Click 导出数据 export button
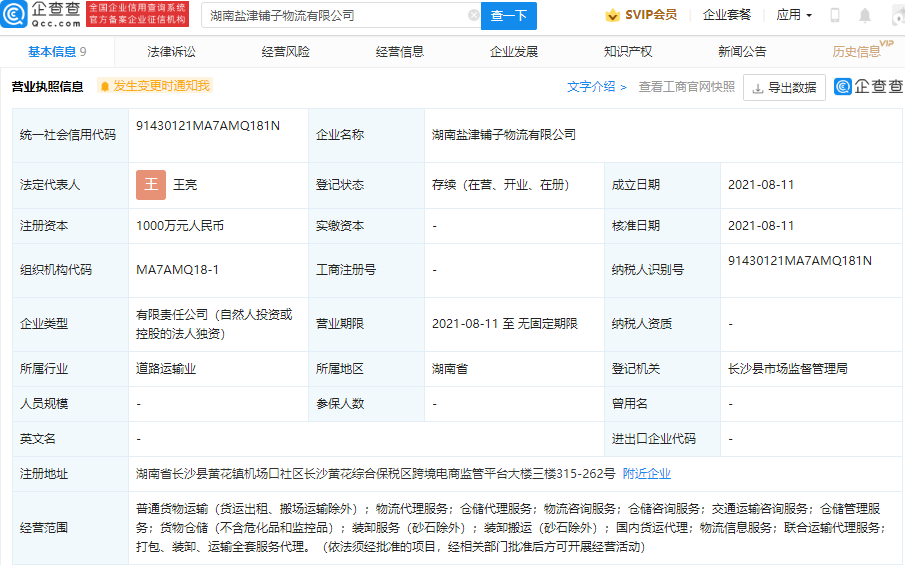The image size is (905, 565). pyautogui.click(x=784, y=88)
